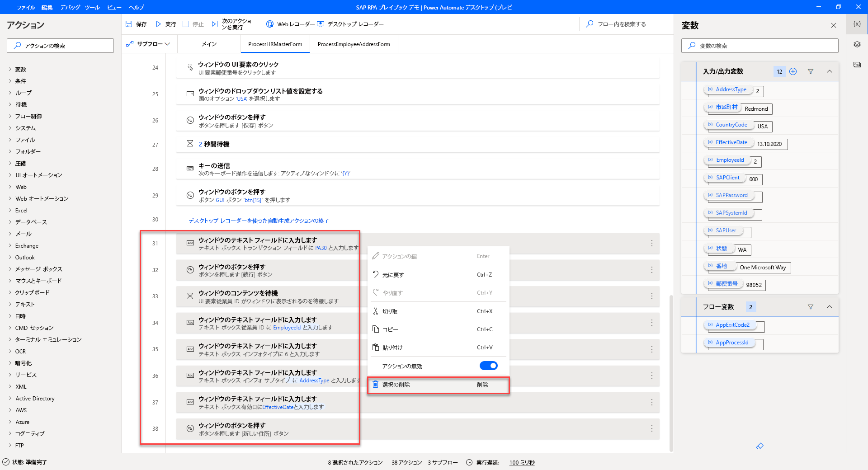The image size is (868, 470).
Task: Choose 選択の削除 in context menu
Action: [438, 385]
